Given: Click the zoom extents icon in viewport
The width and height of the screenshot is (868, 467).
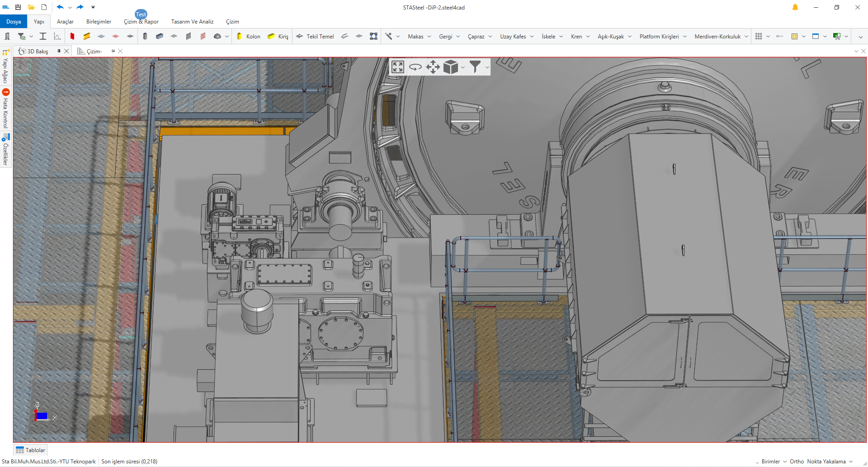Looking at the screenshot, I should [398, 67].
